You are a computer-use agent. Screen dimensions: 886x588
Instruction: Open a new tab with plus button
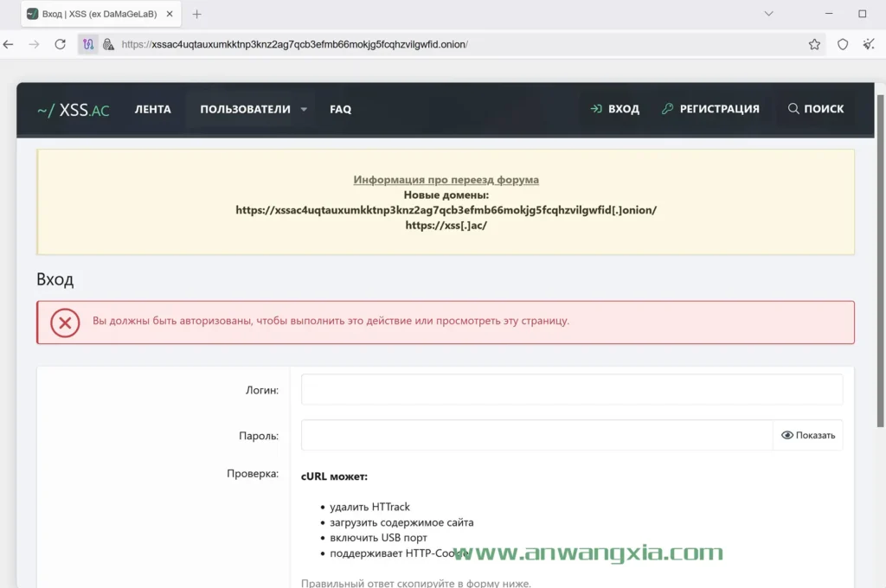coord(196,14)
